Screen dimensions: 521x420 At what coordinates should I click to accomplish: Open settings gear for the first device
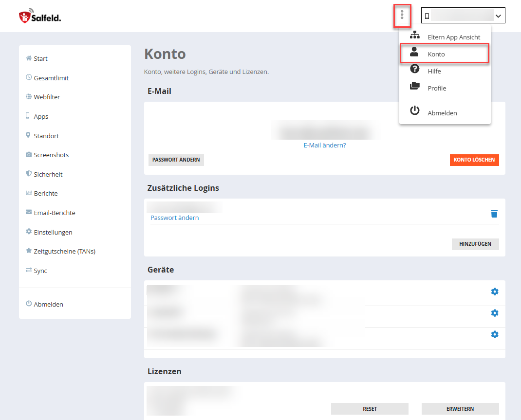494,292
